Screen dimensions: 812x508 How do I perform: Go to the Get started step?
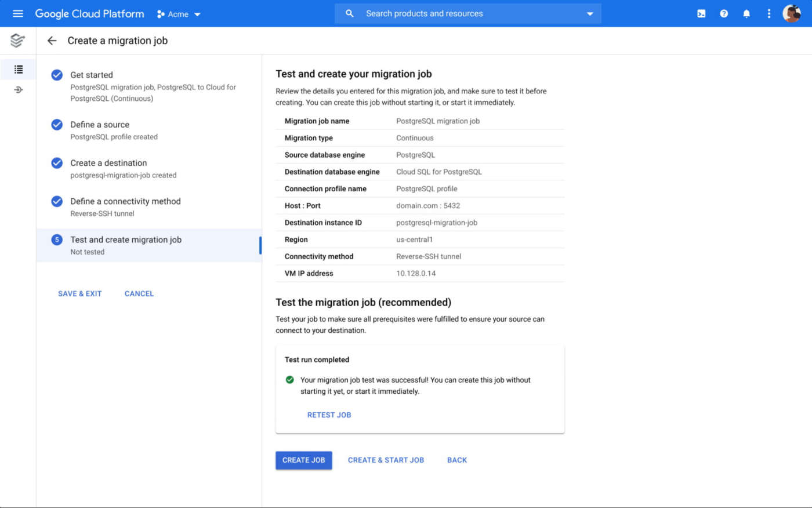coord(92,75)
